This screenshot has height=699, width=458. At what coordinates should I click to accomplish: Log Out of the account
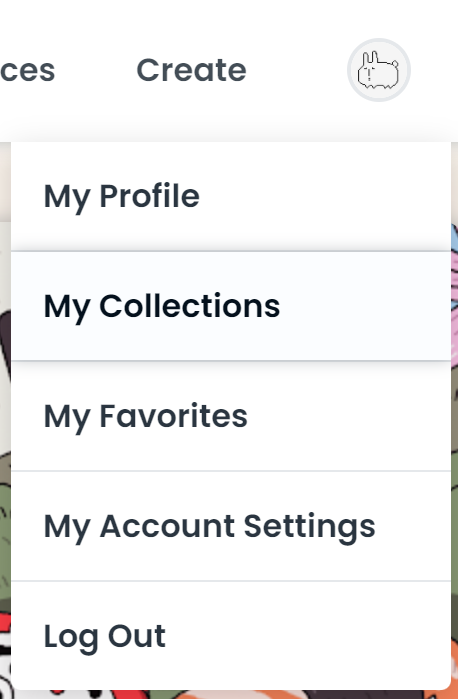[x=231, y=636]
